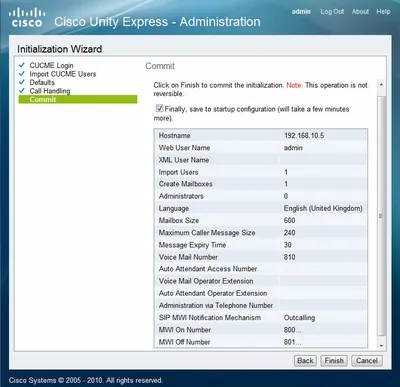Image resolution: width=400 pixels, height=387 pixels.
Task: Click the MWI Off Number value 801...
Action: [292, 342]
